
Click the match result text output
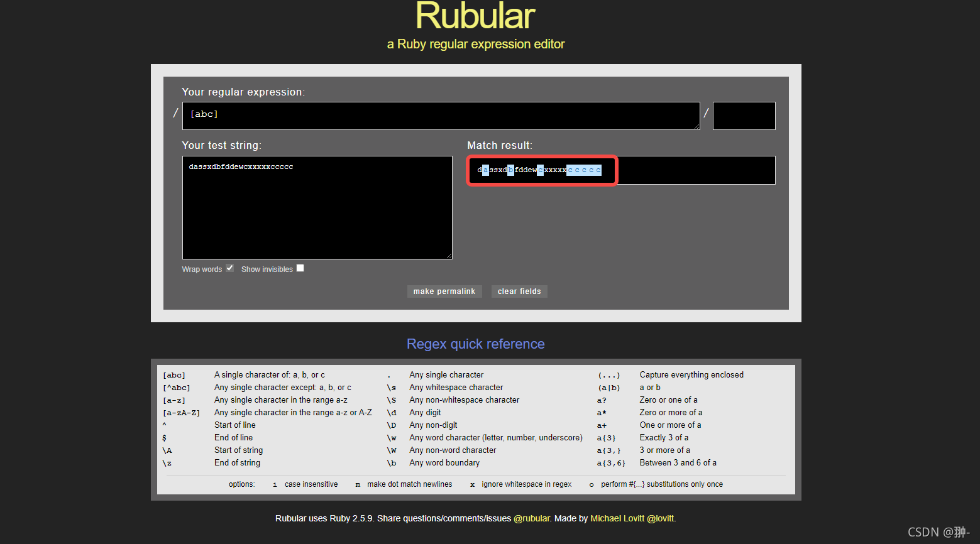[x=539, y=170]
